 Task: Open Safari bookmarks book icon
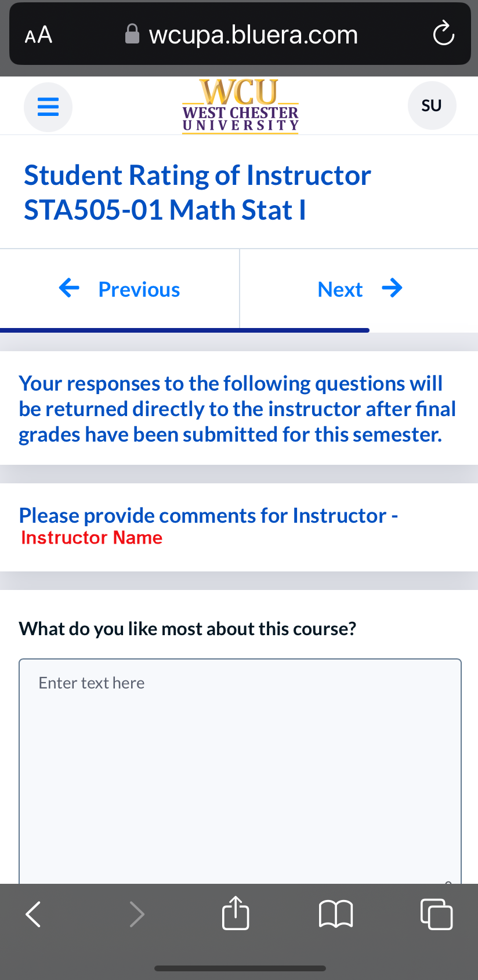pos(336,915)
